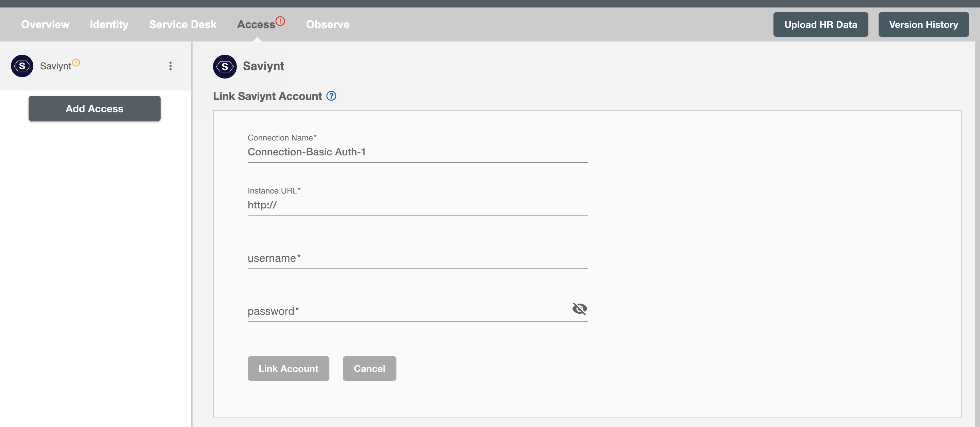
Task: Select the Access tab
Action: pyautogui.click(x=256, y=25)
